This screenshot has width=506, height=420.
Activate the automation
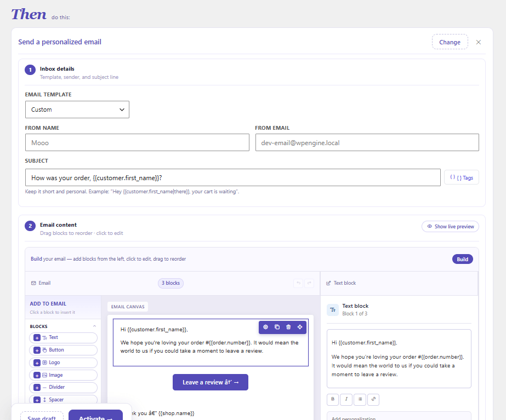pyautogui.click(x=95, y=416)
